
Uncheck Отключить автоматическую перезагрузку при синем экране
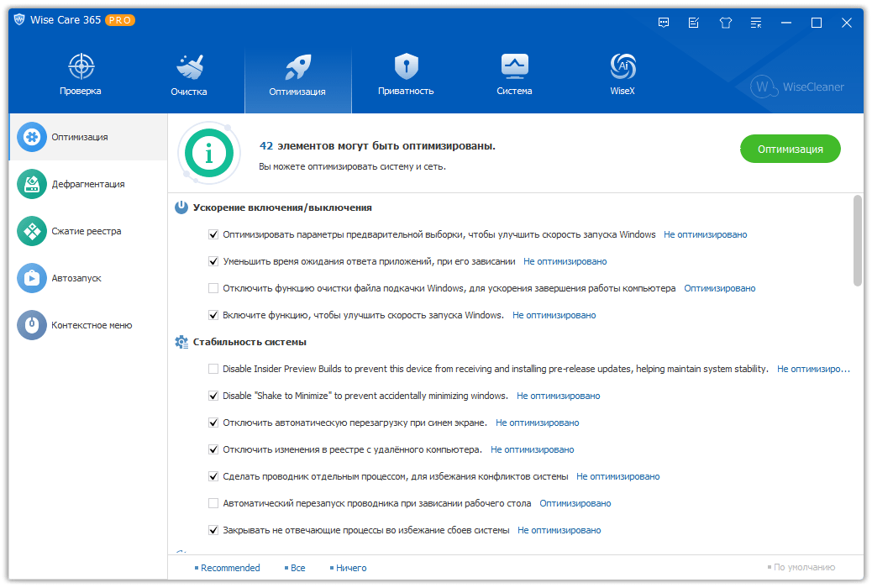coord(213,423)
